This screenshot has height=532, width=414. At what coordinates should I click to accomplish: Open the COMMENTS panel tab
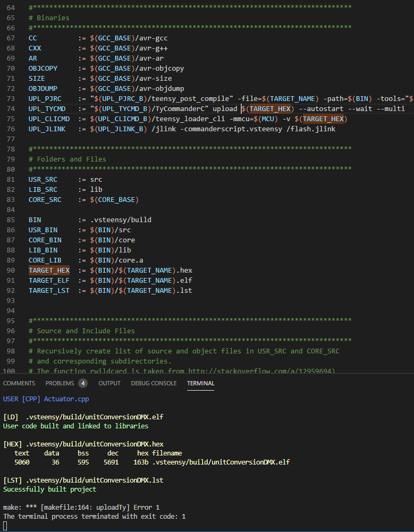point(19,383)
